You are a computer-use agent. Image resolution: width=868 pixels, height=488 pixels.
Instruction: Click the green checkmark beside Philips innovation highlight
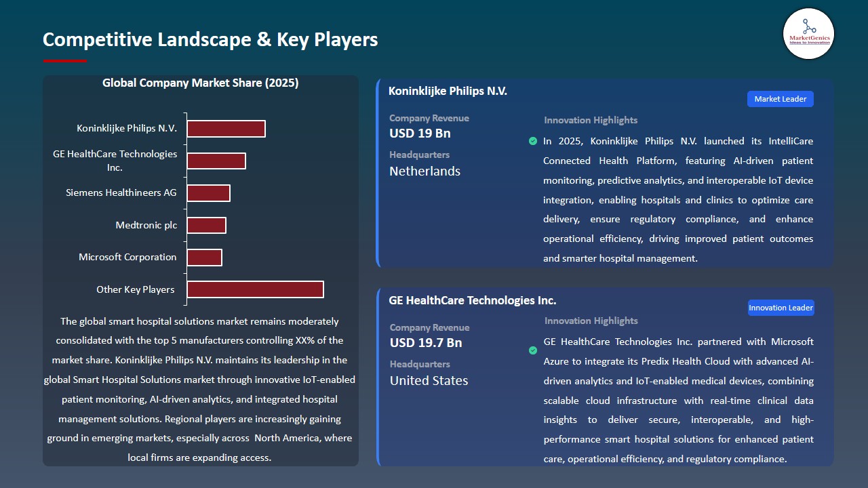coord(533,141)
